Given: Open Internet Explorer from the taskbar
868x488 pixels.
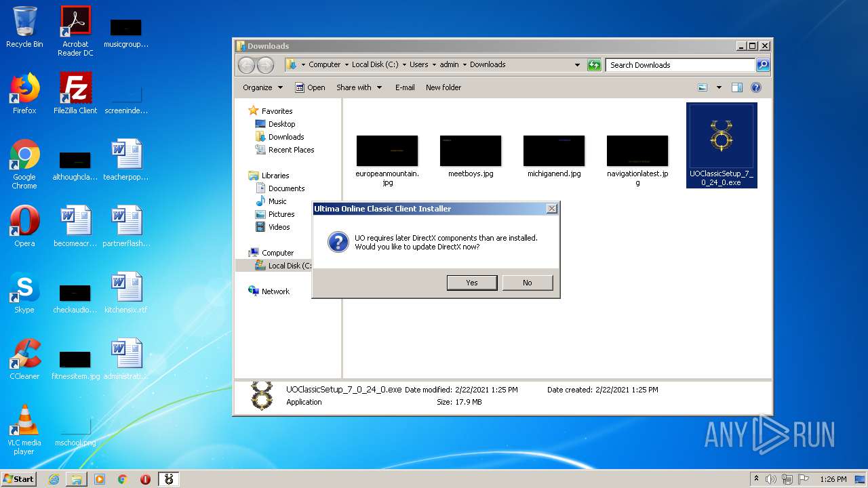Looking at the screenshot, I should click(x=54, y=479).
